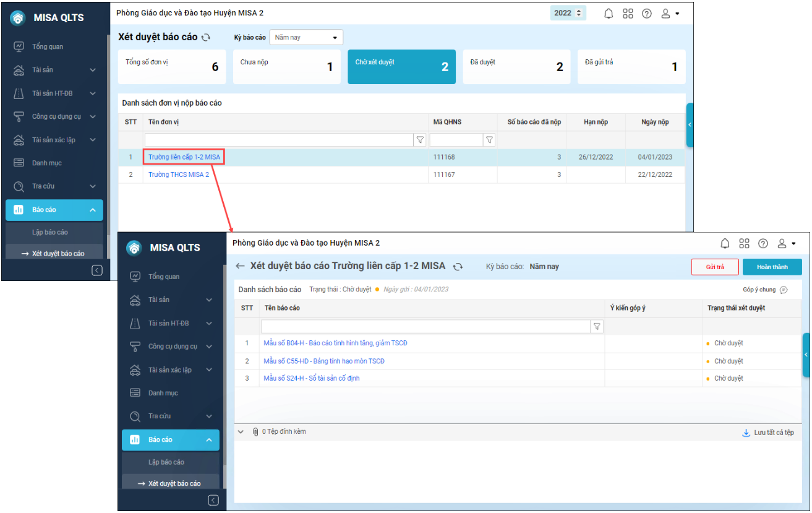Expand Tài sản xác lập chevron in front window
This screenshot has height=513, width=812.
[x=209, y=370]
